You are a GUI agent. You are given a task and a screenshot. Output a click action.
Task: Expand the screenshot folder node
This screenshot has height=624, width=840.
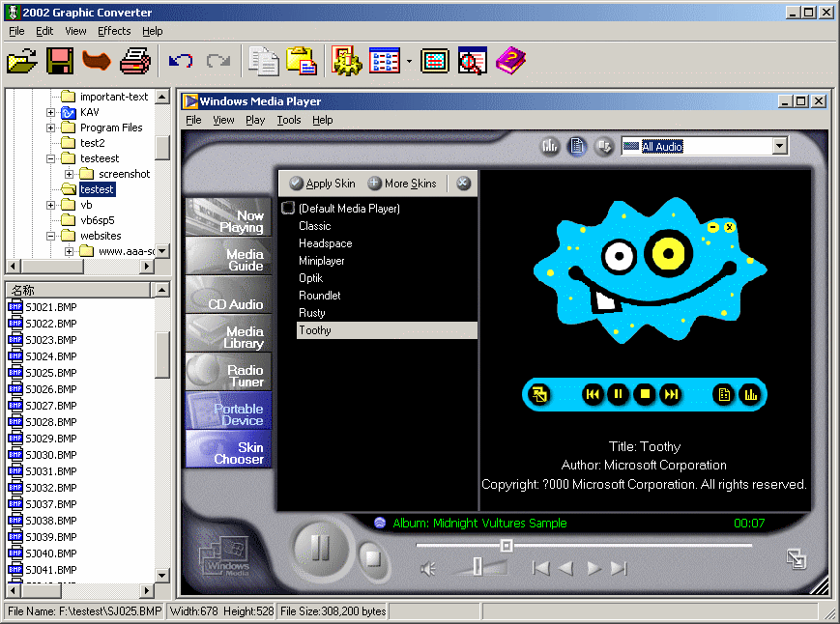point(69,175)
